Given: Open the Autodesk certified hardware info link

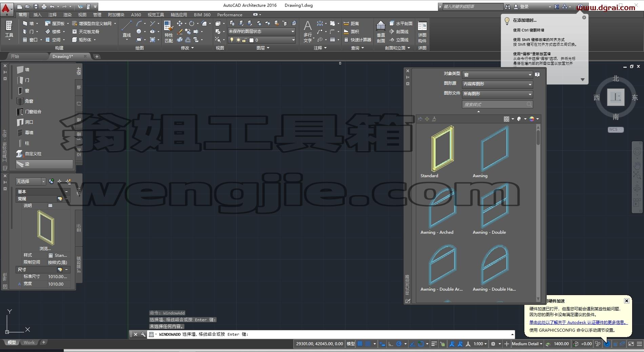Looking at the screenshot, I should (x=578, y=323).
